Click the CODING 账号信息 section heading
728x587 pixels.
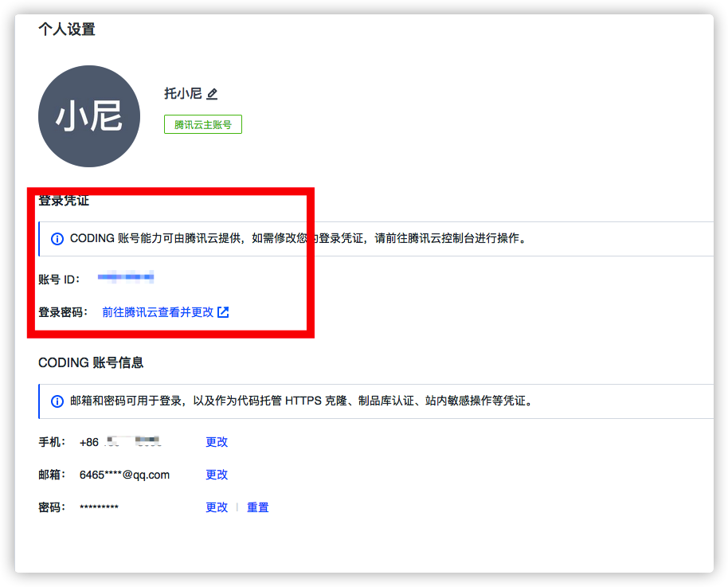click(x=91, y=362)
